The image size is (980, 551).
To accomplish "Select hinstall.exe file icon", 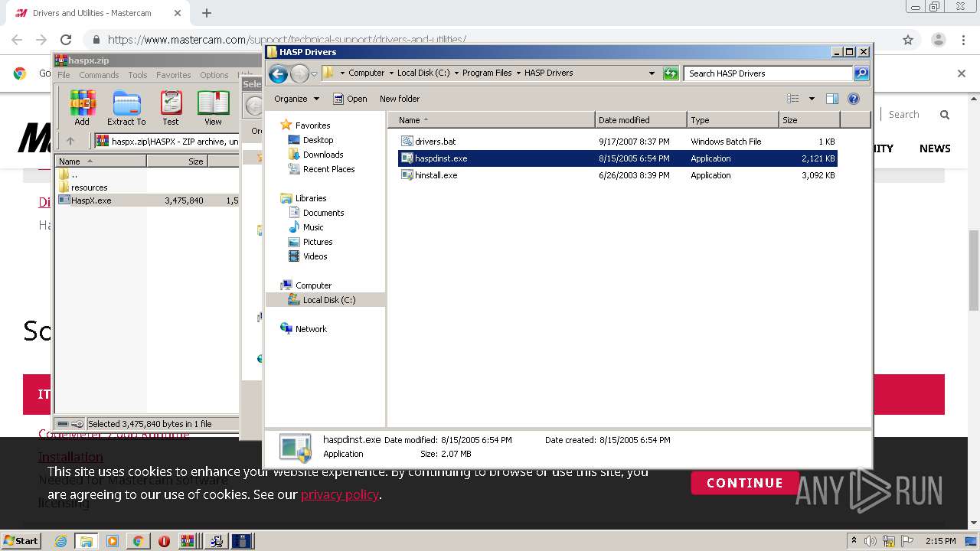I will point(407,175).
